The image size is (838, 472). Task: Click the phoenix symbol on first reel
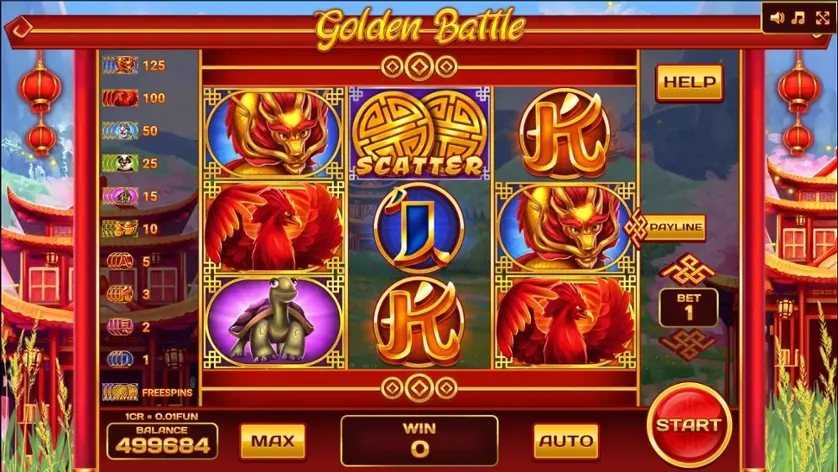[274, 227]
